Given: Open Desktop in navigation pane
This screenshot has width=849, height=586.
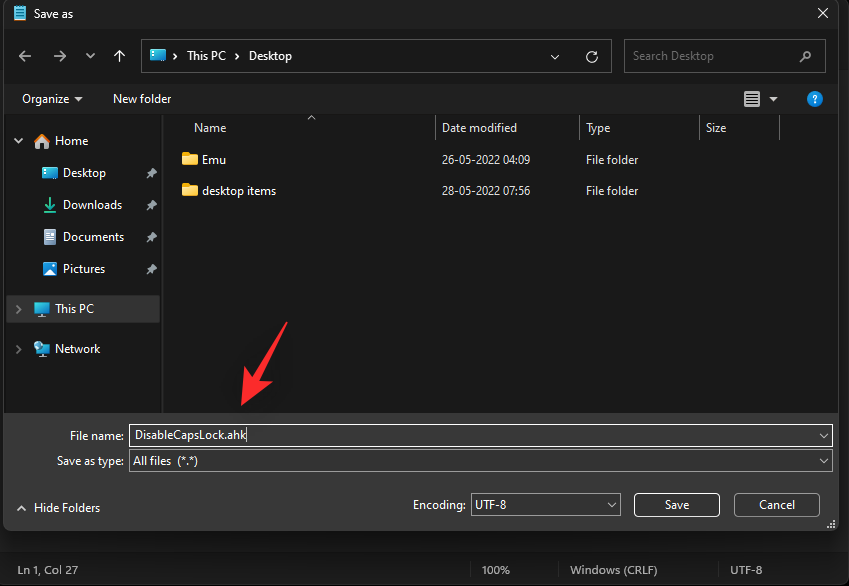Looking at the screenshot, I should tap(84, 173).
